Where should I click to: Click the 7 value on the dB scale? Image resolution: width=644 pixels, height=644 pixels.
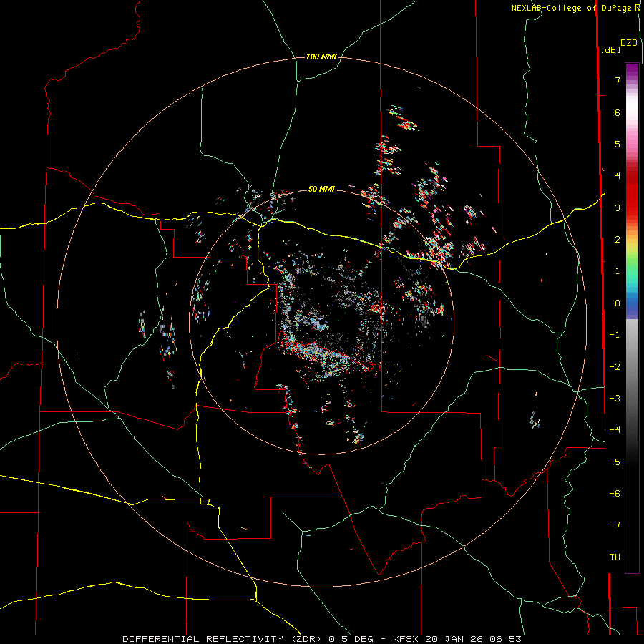coord(618,80)
